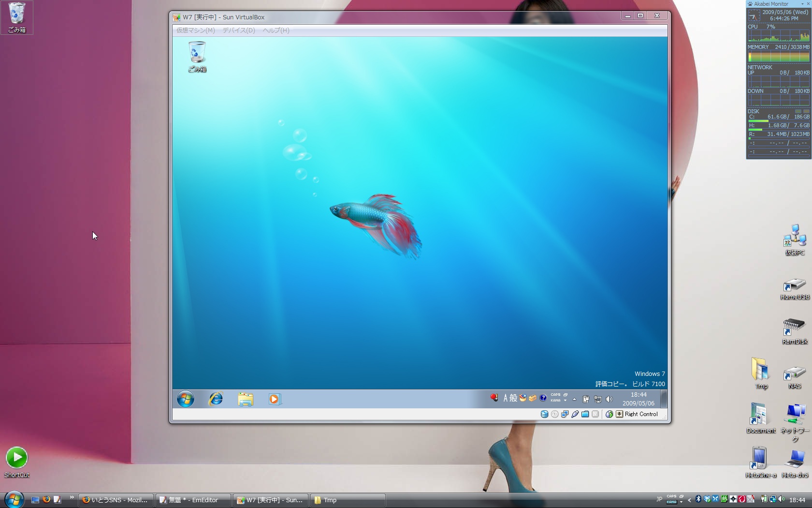Click the guest network tray icon
The width and height of the screenshot is (812, 508).
tap(598, 399)
